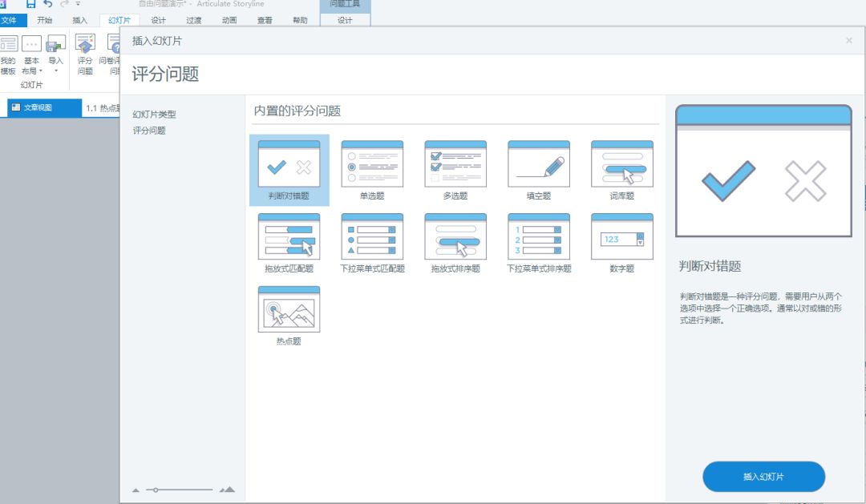This screenshot has width=866, height=504.
Task: Open the 设计 tab under 问题工具
Action: (345, 20)
